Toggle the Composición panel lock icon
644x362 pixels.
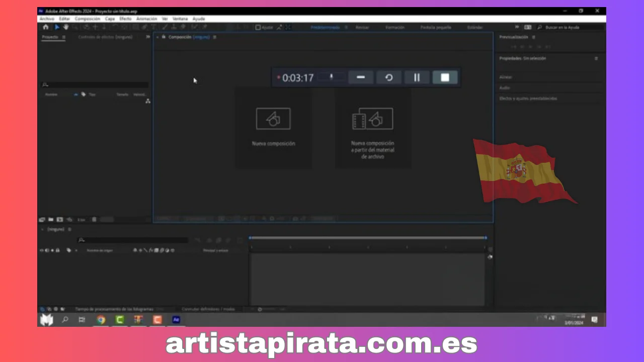[164, 37]
